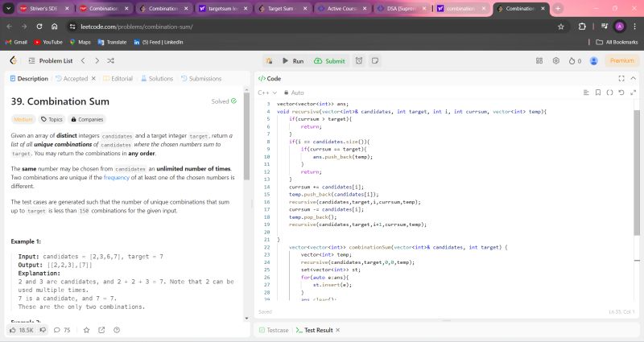Viewport: 644px width, 342px height.
Task: Click the Run code button
Action: point(292,60)
